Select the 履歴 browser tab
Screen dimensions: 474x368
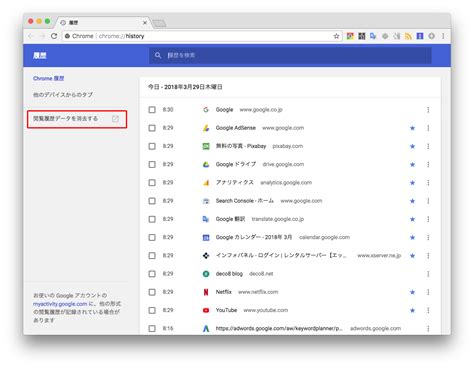click(102, 23)
